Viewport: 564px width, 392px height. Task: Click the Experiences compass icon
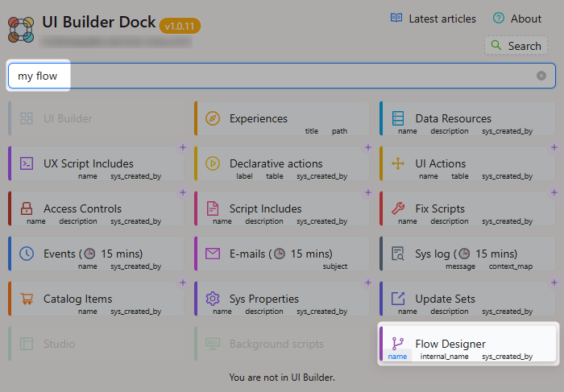(213, 118)
